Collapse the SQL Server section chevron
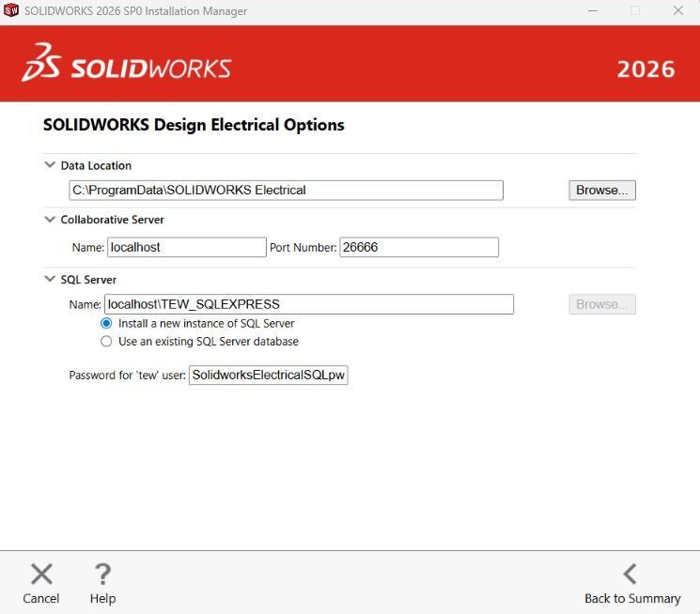This screenshot has height=614, width=700. click(50, 279)
